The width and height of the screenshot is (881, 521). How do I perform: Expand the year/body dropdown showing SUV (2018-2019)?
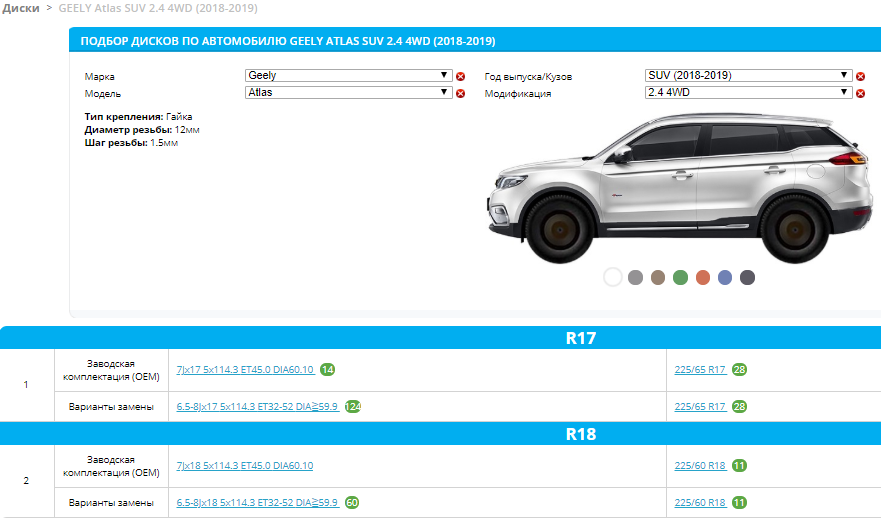(x=748, y=76)
